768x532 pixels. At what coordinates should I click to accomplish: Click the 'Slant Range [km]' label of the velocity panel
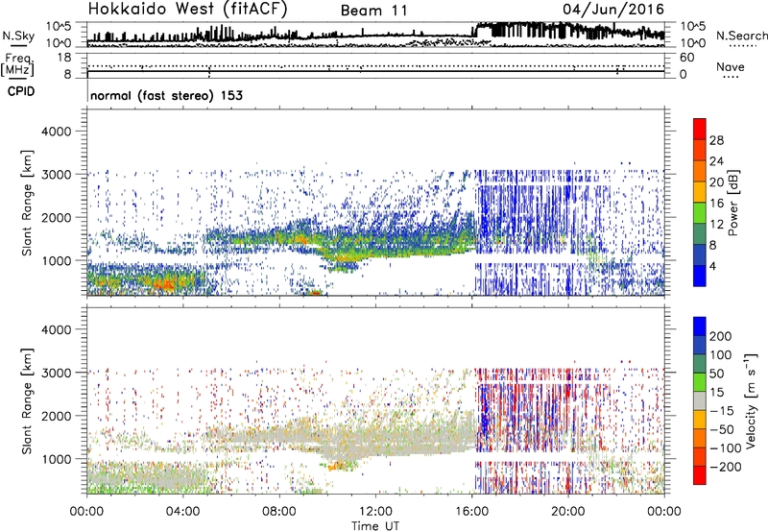[27, 400]
